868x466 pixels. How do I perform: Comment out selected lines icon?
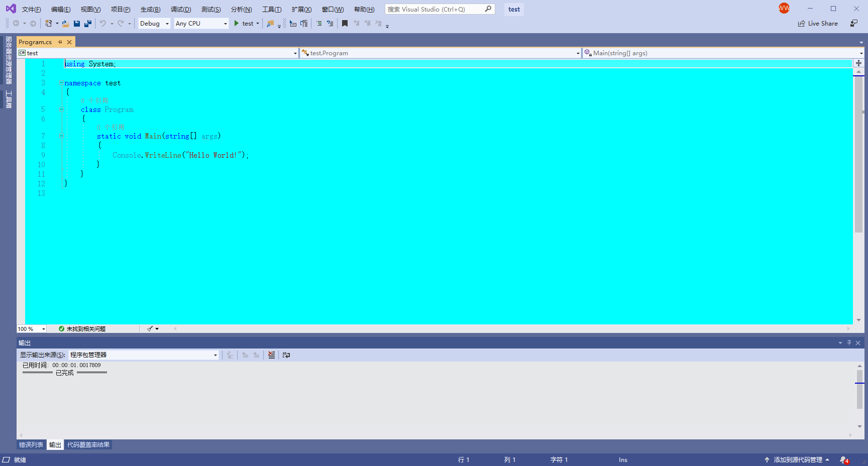click(x=319, y=24)
